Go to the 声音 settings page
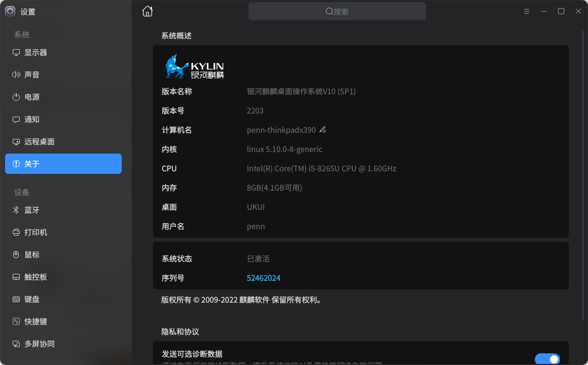Viewport: 588px width, 365px height. [63, 75]
